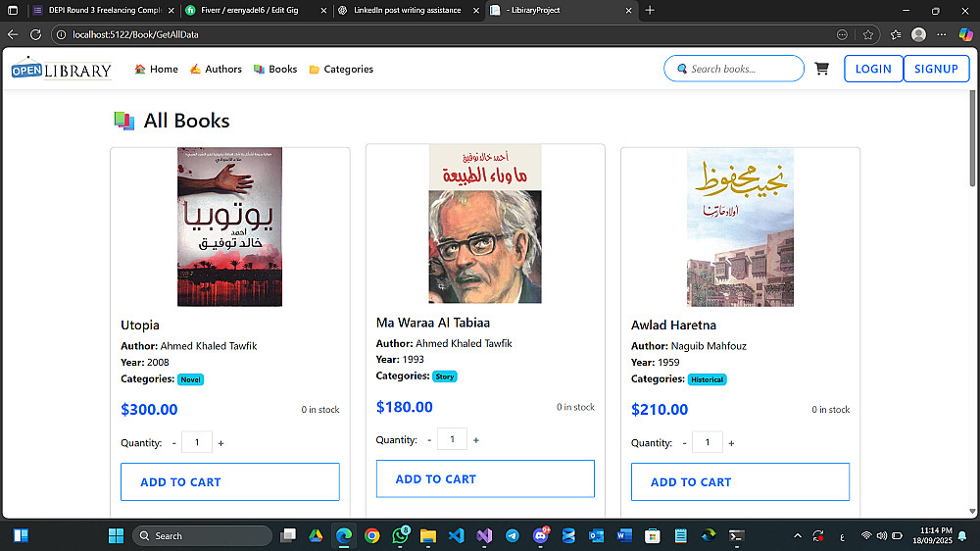Image resolution: width=980 pixels, height=551 pixels.
Task: Click the browser address bar URL
Action: point(135,34)
